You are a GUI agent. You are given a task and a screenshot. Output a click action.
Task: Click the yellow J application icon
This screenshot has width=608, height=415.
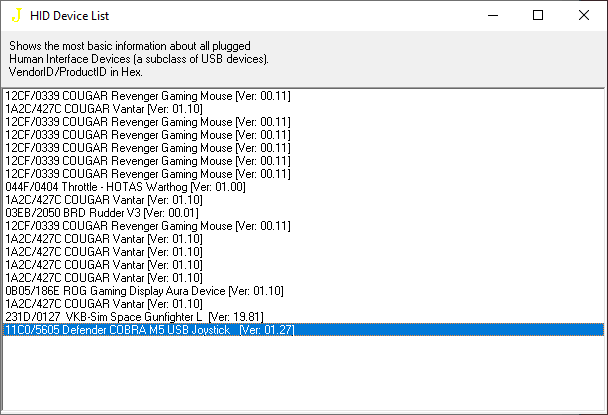(x=16, y=16)
